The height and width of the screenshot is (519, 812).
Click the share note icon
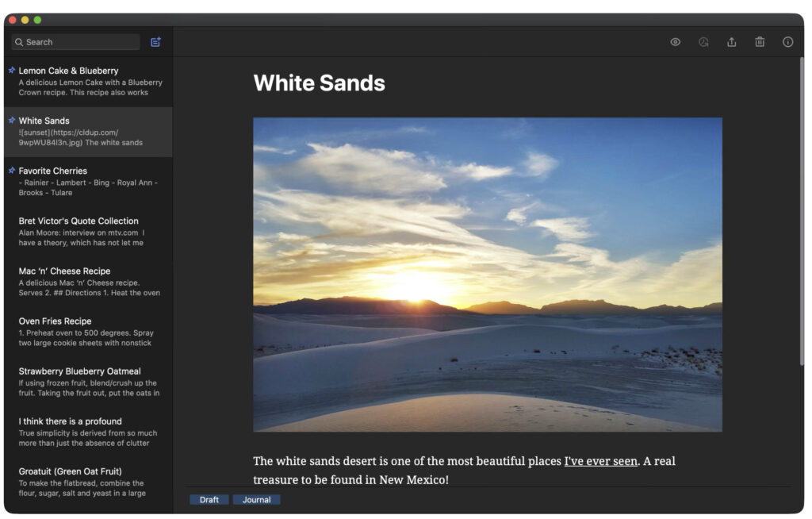click(x=731, y=42)
